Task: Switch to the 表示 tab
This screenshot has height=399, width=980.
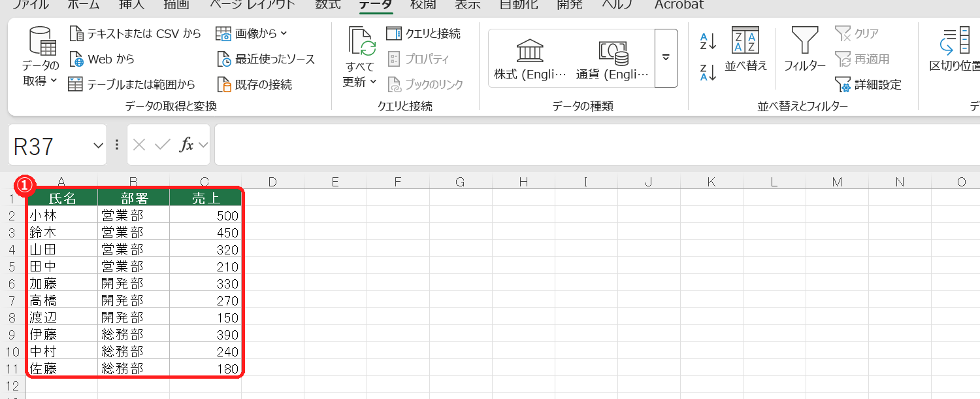Action: 468,5
